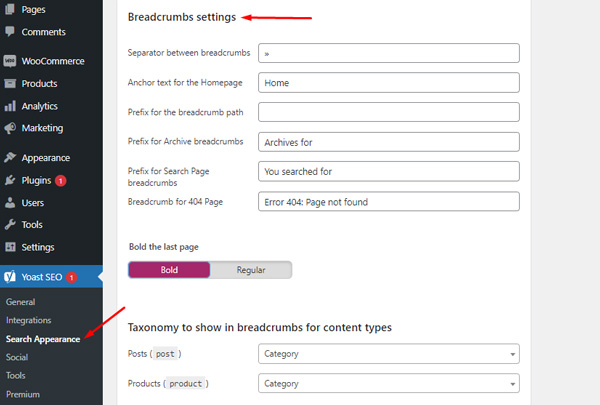Expand the Products taxonomy Category dropdown
600x405 pixels.
pyautogui.click(x=389, y=383)
